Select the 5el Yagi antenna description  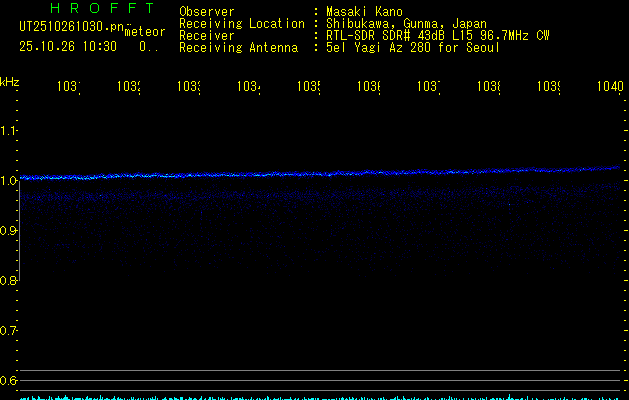pos(413,47)
